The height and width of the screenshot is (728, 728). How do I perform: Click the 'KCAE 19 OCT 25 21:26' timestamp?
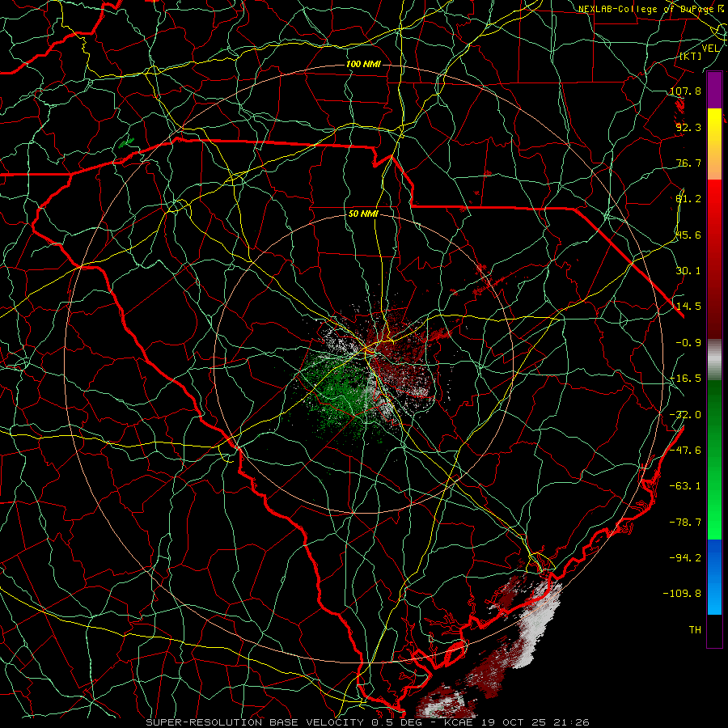click(517, 722)
